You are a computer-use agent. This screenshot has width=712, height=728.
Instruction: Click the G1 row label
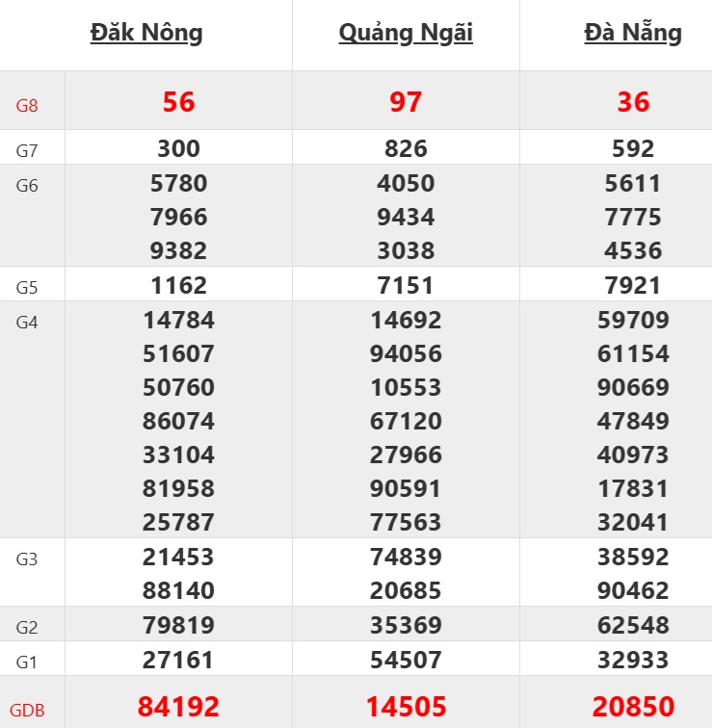[x=27, y=663]
